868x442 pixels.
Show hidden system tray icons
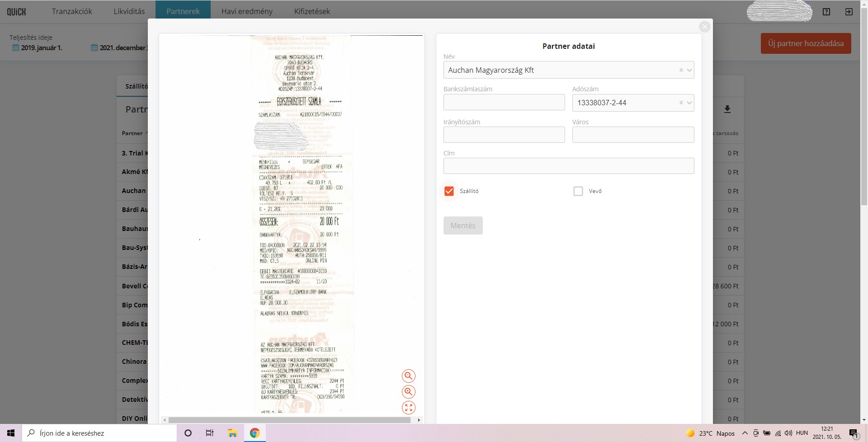point(745,433)
